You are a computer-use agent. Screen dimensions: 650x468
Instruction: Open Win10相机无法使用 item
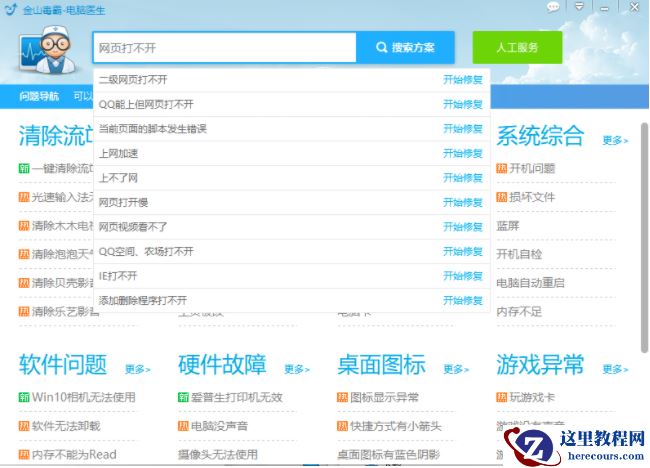pos(84,397)
